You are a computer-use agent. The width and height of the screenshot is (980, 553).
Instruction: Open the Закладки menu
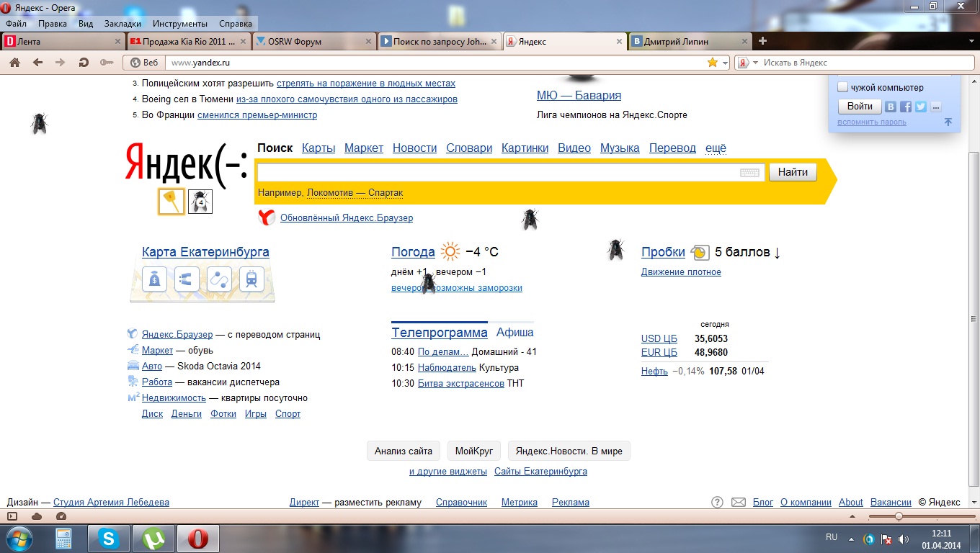click(x=122, y=23)
